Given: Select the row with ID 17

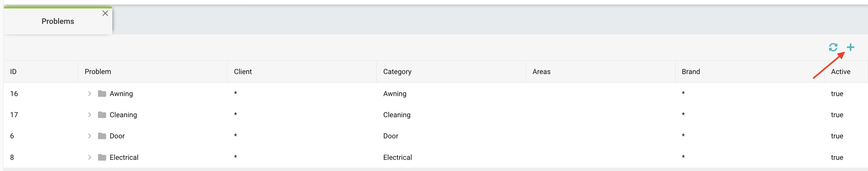Looking at the screenshot, I should [x=436, y=115].
